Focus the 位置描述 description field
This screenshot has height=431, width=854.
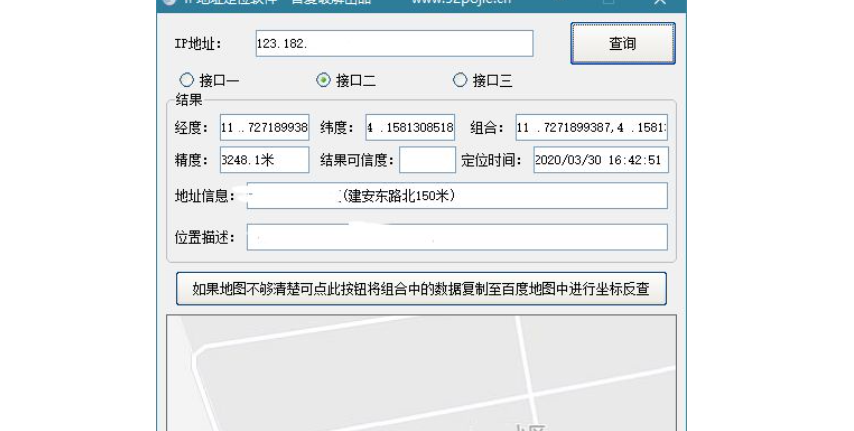click(x=455, y=237)
